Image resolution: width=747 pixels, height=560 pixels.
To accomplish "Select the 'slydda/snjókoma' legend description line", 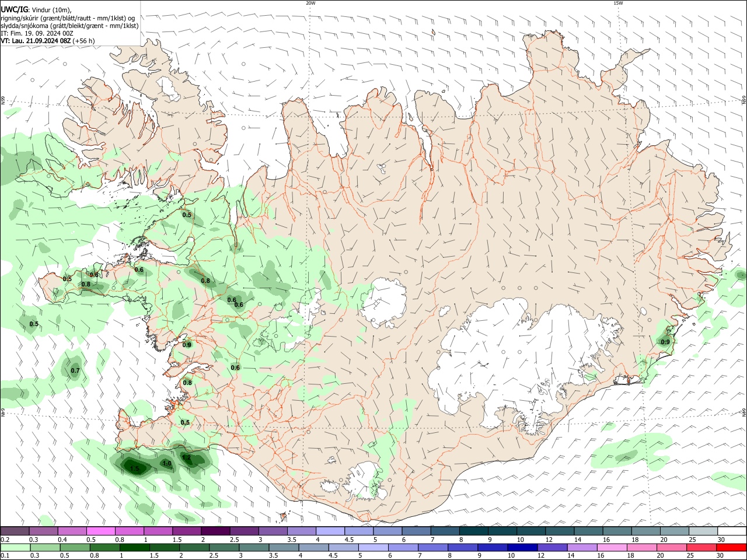I will [x=69, y=26].
